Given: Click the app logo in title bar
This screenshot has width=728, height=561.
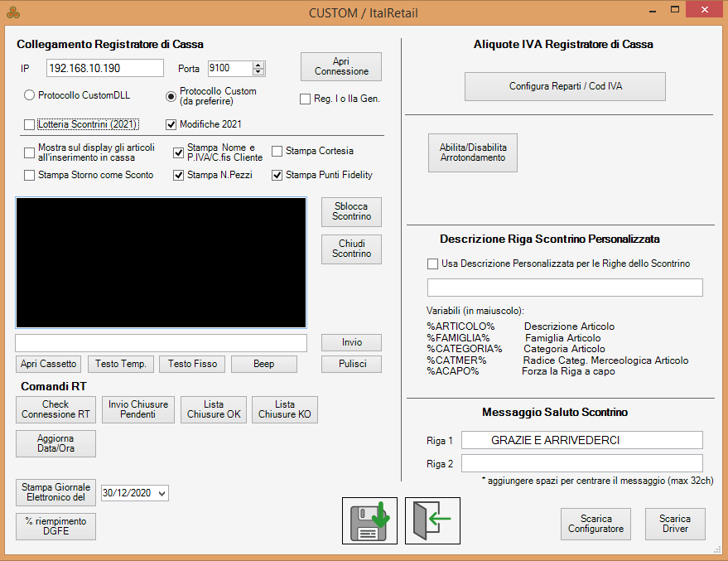Looking at the screenshot, I should 12,12.
